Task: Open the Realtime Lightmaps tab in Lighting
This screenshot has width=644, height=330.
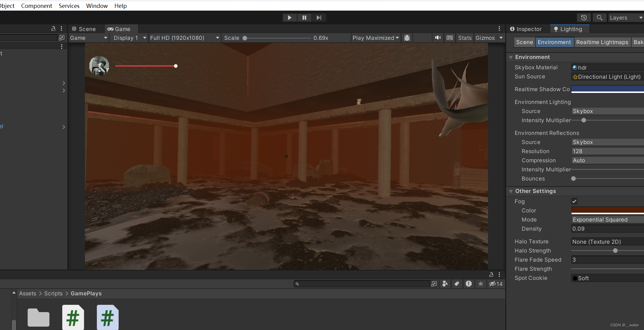Action: 602,42
